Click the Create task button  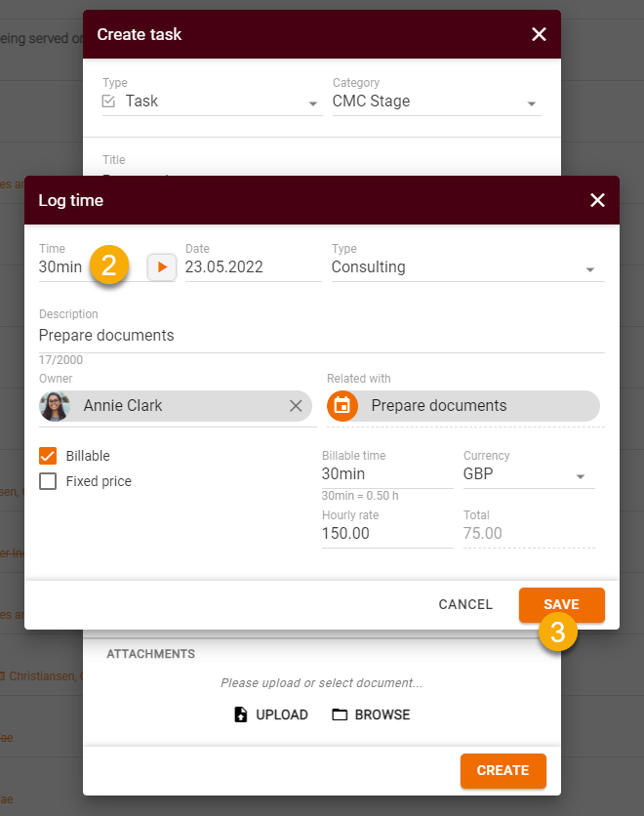click(503, 770)
